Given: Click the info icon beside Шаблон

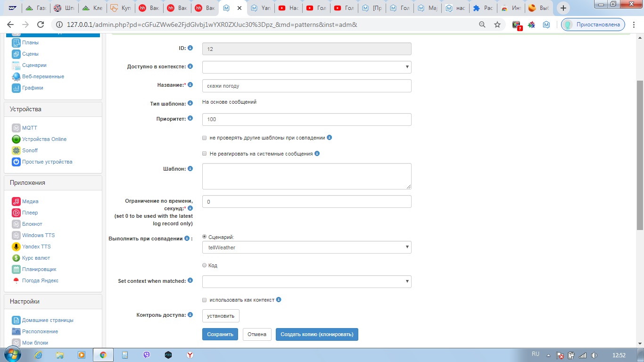Looking at the screenshot, I should (190, 168).
